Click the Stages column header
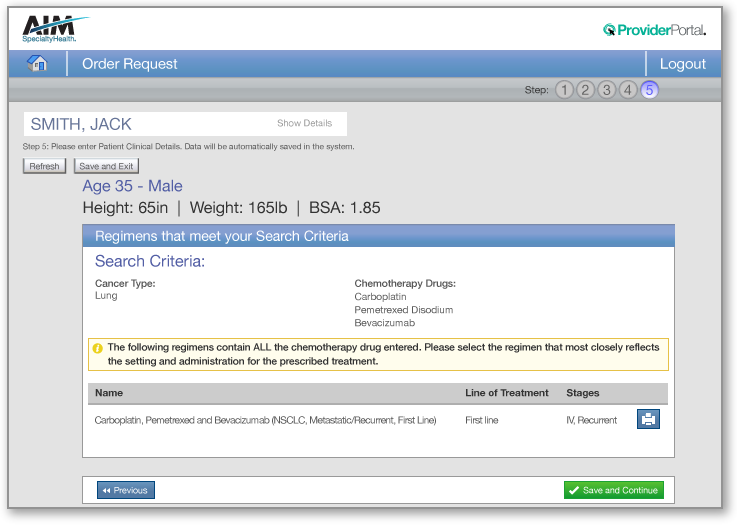737x525 pixels. pyautogui.click(x=582, y=393)
